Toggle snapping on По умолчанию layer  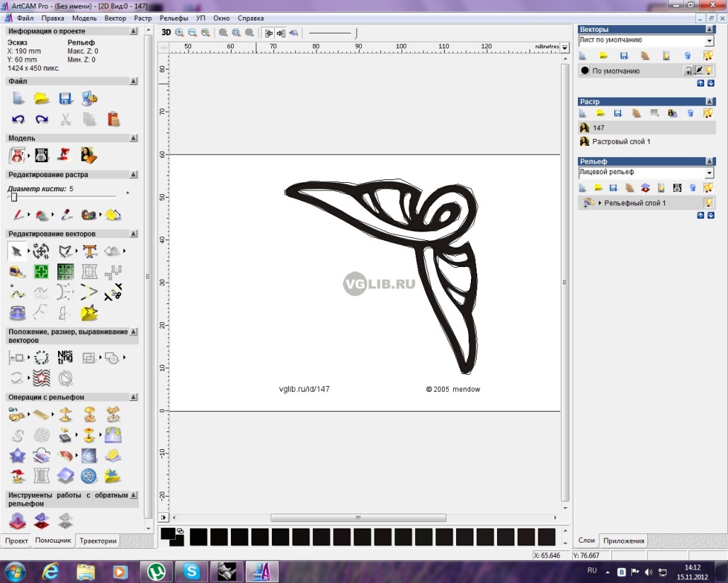click(699, 71)
